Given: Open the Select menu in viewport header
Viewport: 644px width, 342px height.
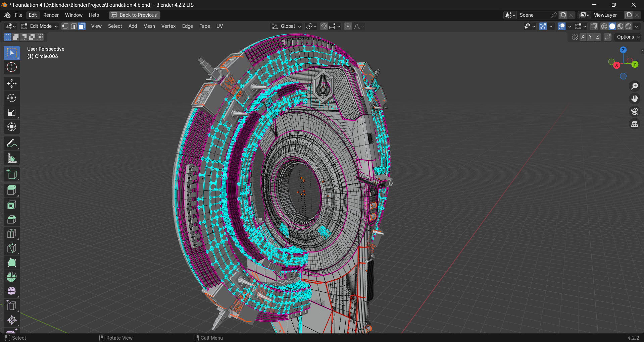Looking at the screenshot, I should [115, 26].
